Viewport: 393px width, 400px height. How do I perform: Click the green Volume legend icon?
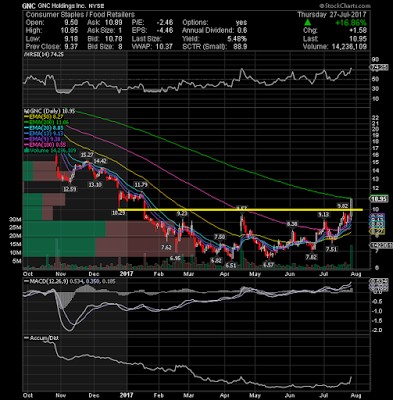point(25,151)
